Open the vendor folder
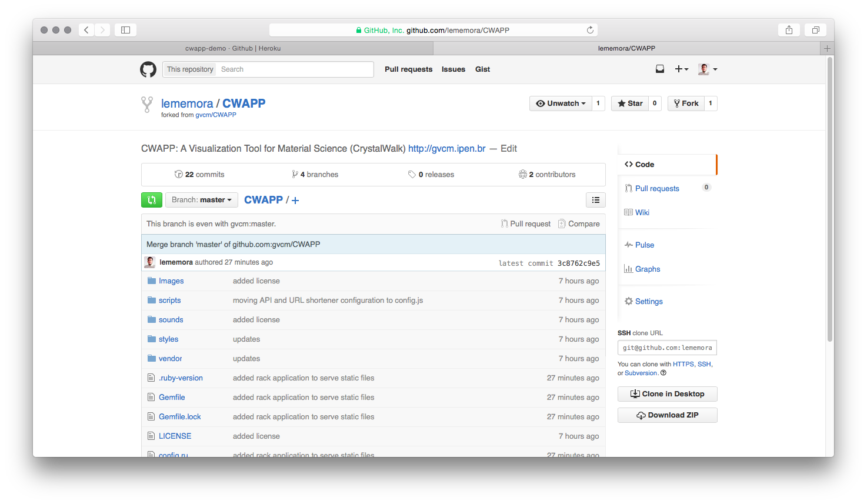 [x=170, y=359]
